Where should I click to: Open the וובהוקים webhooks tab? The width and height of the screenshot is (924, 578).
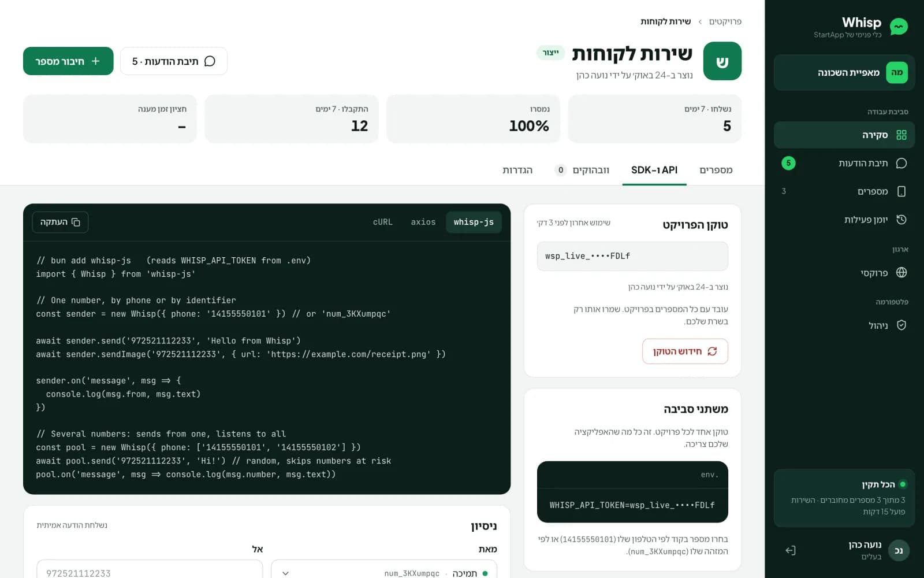[x=582, y=170]
